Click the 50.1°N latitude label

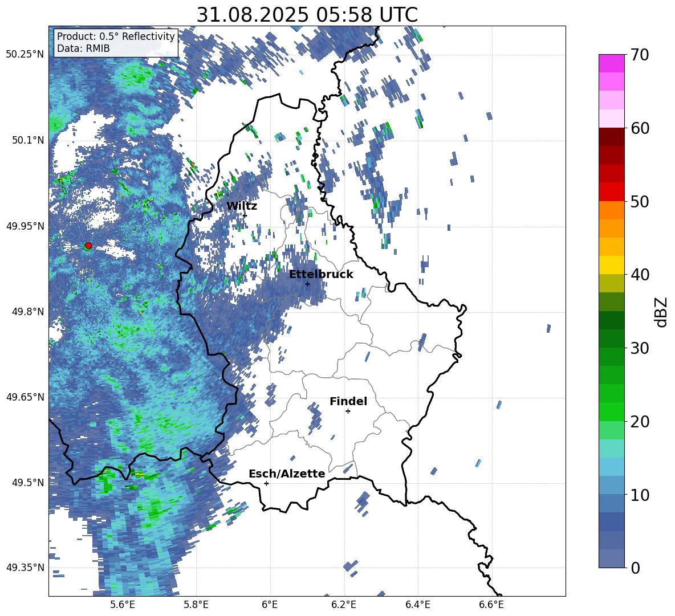pos(28,140)
